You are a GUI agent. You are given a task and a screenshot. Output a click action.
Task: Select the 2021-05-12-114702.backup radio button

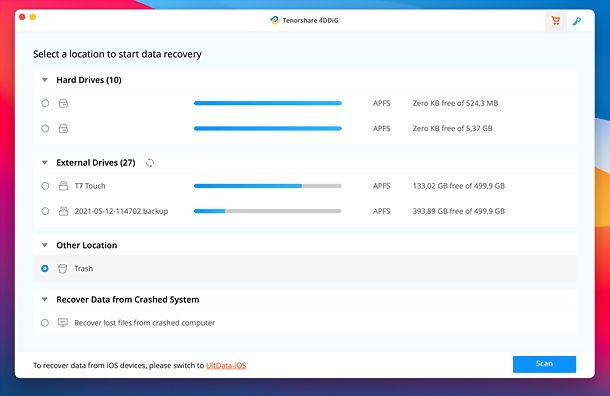click(45, 211)
